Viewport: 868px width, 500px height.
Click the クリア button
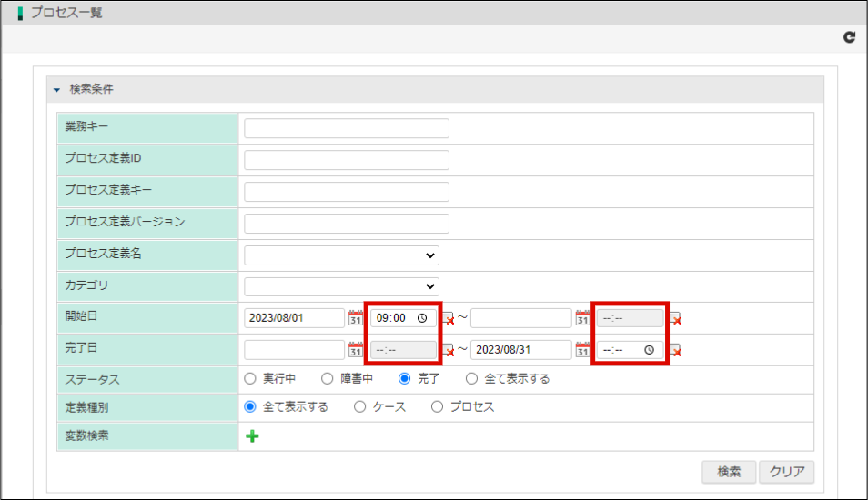(x=787, y=472)
